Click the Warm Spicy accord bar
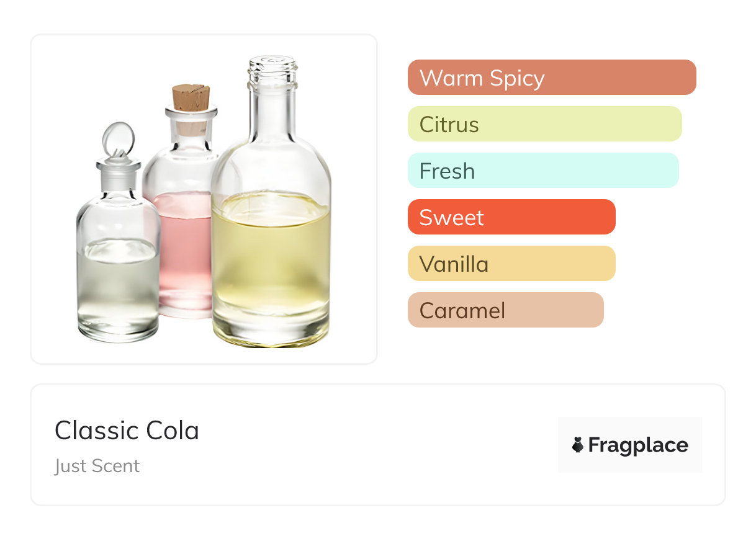Screen dimensions: 756x536 tap(551, 78)
